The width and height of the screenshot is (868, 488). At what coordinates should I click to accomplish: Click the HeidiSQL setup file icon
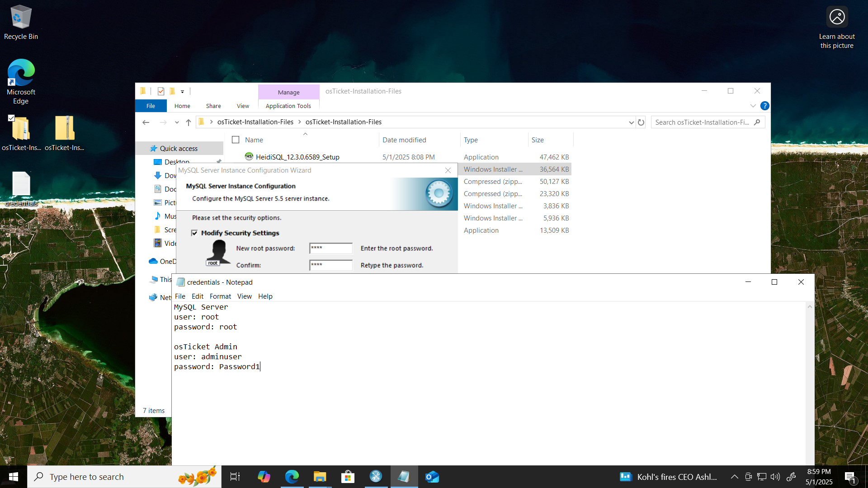click(x=249, y=156)
